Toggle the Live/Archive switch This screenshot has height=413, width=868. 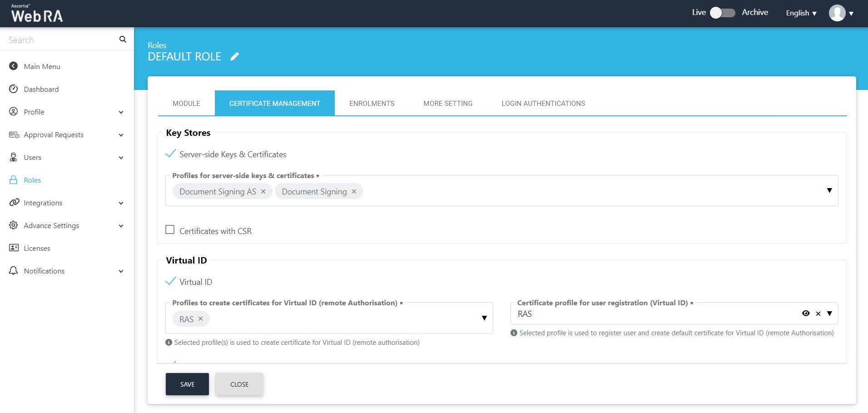[x=722, y=13]
